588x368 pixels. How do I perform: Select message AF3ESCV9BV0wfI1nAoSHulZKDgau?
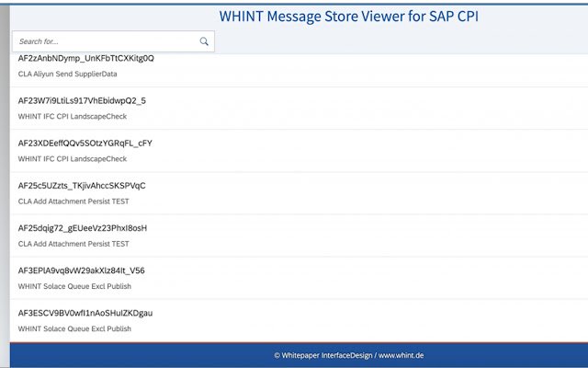click(85, 313)
